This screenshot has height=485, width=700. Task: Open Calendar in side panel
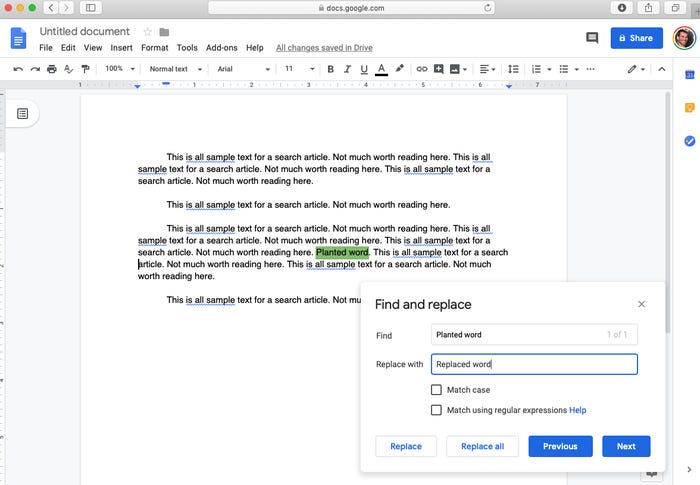[x=689, y=75]
